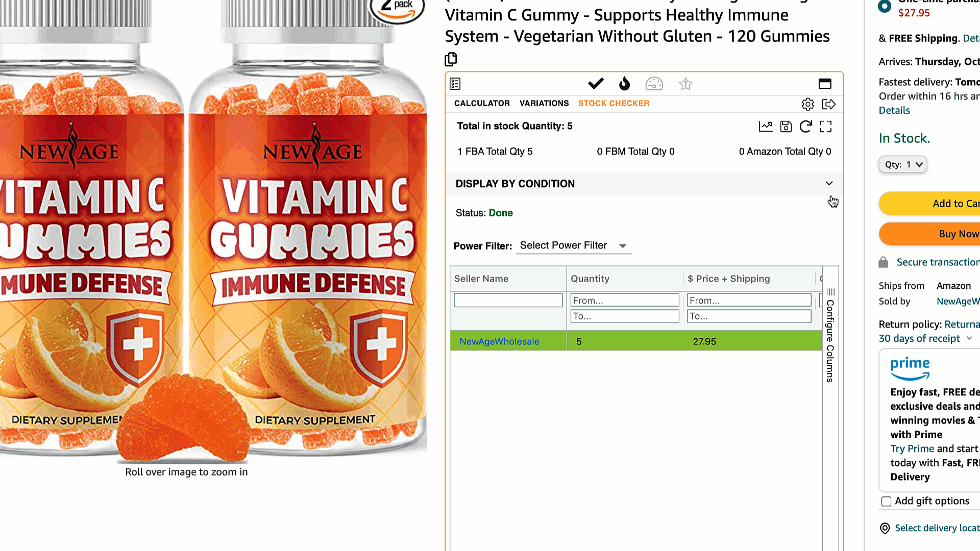Open the Qty quantity dropdown
Image resolution: width=980 pixels, height=551 pixels.
tap(903, 165)
